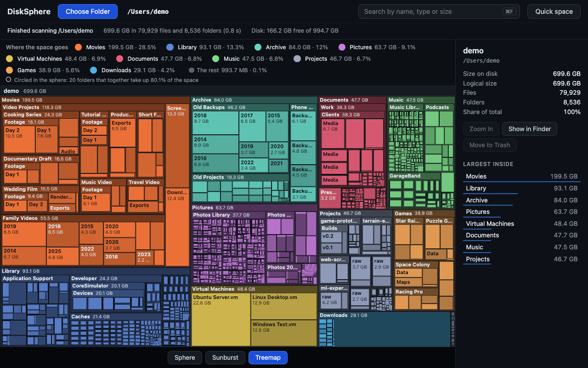Switch to the Sphere view
This screenshot has width=588, height=368.
click(x=185, y=357)
